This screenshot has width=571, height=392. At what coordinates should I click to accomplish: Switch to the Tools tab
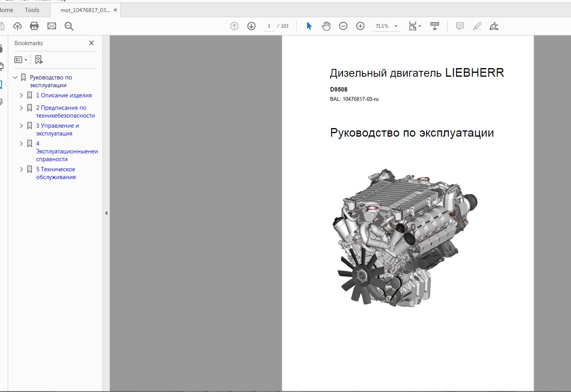(x=32, y=10)
